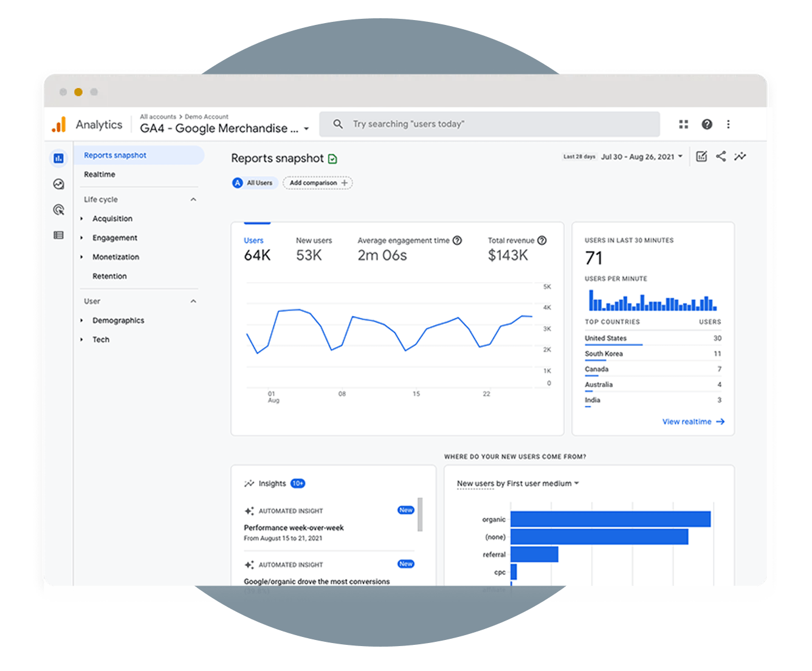Click the View realtime arrow icon
Screen dimensions: 812x671
tap(720, 422)
